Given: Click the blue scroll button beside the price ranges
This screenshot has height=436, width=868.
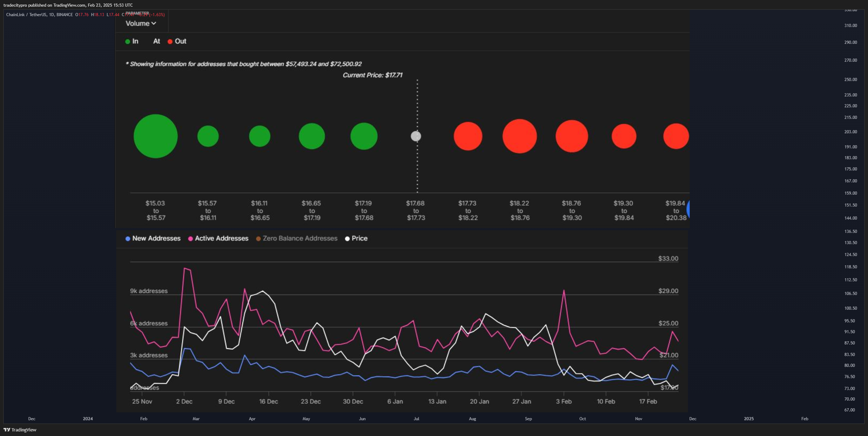Looking at the screenshot, I should point(688,209).
